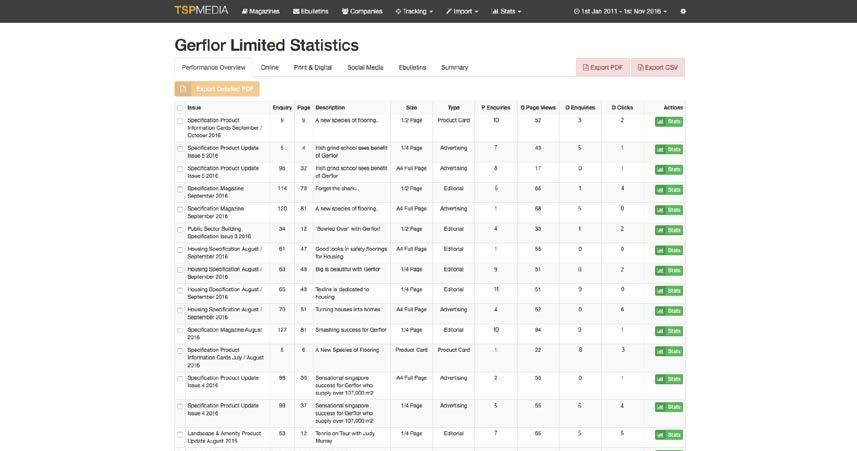Sort by the Issue column header
Image resolution: width=857 pixels, height=451 pixels.
point(194,108)
